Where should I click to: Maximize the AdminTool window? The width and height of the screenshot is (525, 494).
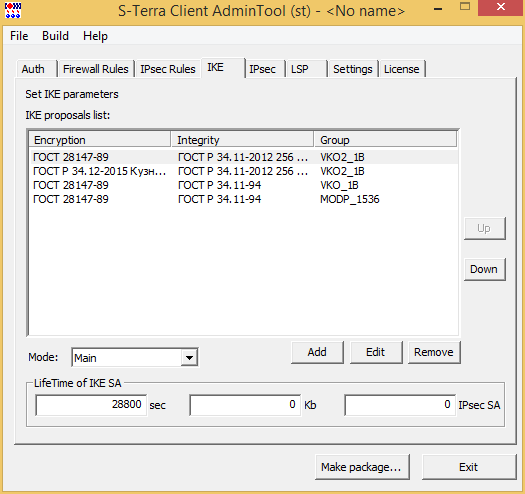click(x=465, y=7)
